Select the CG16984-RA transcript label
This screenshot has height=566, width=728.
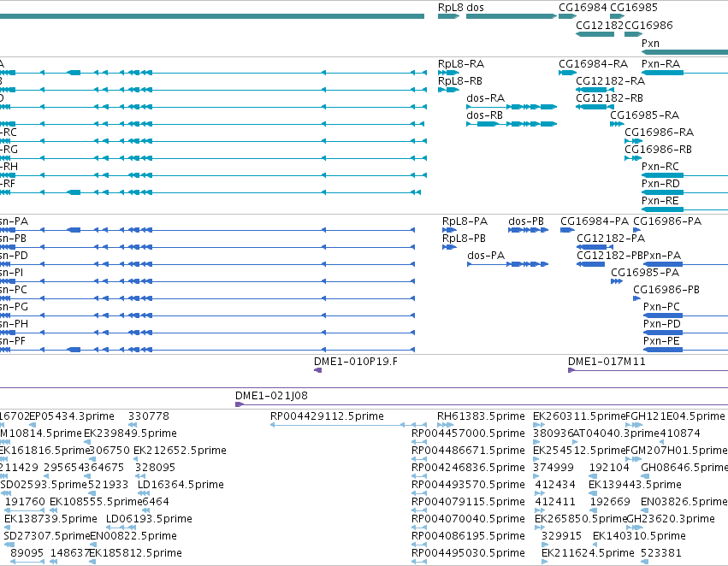click(x=594, y=64)
